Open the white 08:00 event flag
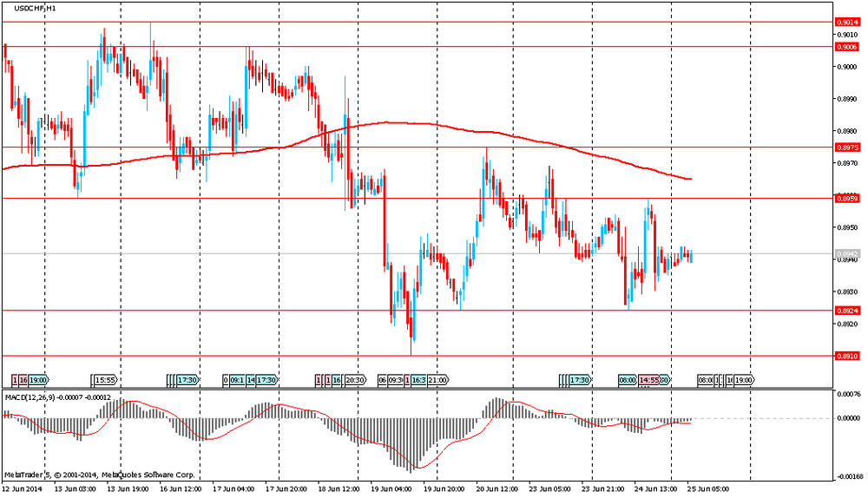The height and width of the screenshot is (498, 868). tap(705, 380)
